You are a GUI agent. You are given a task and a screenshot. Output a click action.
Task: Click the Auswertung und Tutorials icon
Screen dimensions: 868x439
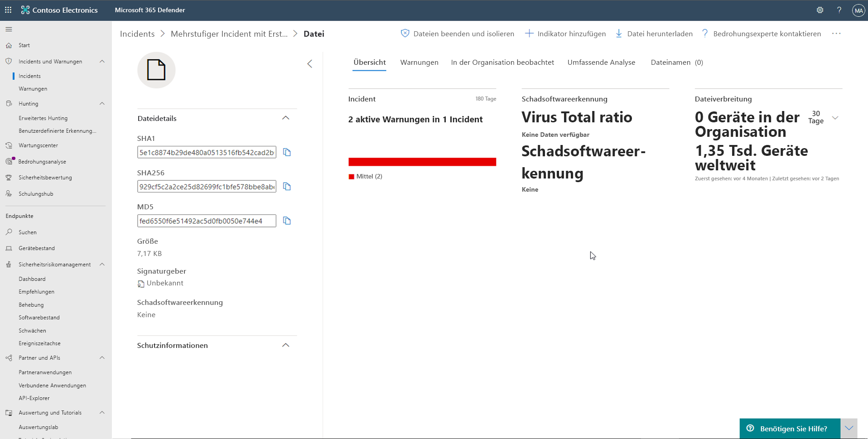9,413
